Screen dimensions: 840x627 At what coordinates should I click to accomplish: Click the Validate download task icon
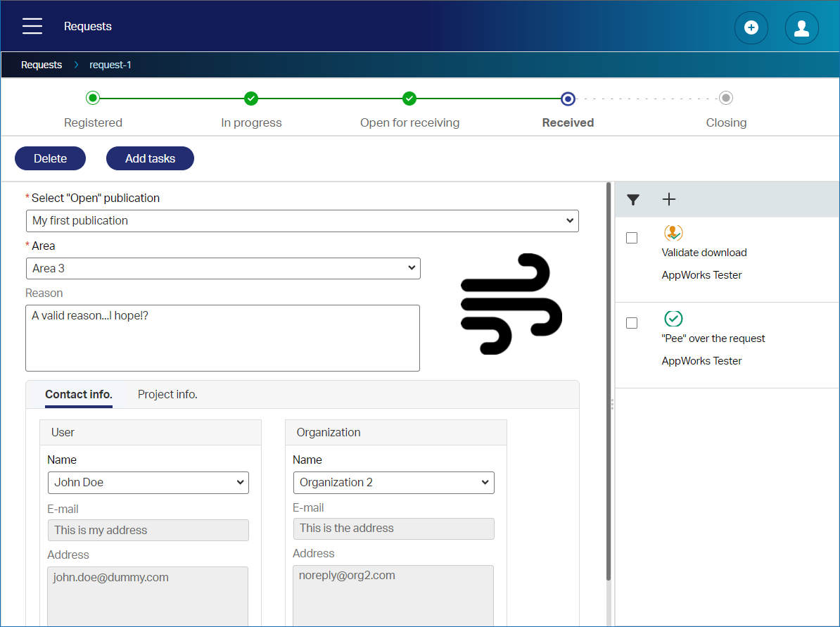(x=673, y=233)
